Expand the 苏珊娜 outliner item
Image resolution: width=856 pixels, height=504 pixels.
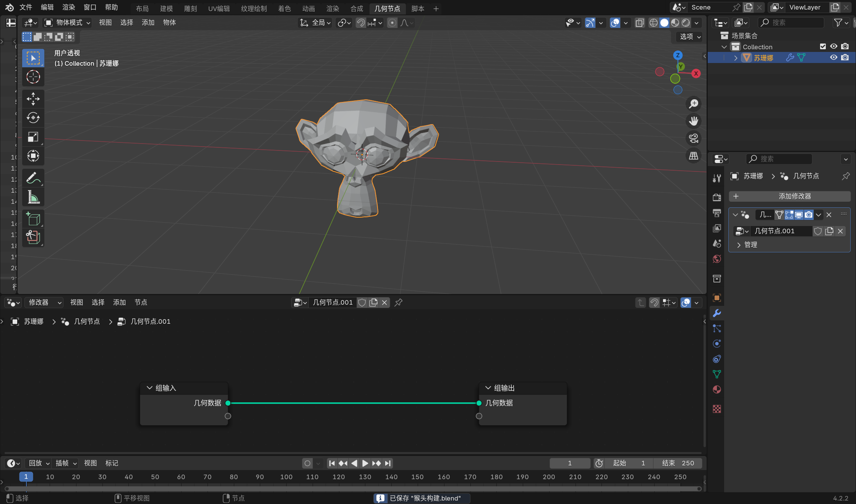(x=736, y=58)
